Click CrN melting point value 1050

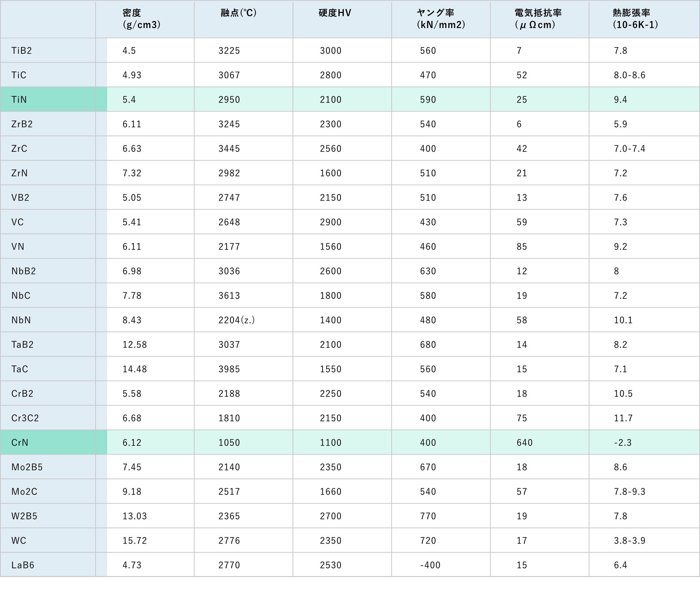(229, 443)
